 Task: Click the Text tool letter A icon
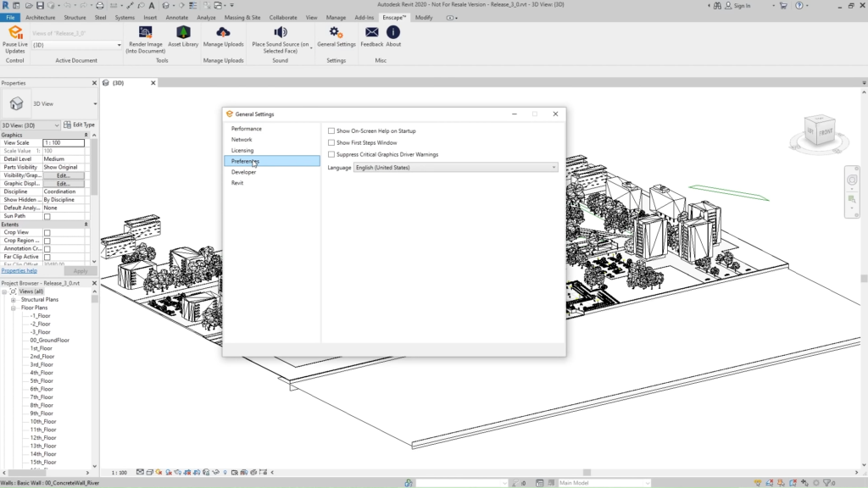(152, 6)
